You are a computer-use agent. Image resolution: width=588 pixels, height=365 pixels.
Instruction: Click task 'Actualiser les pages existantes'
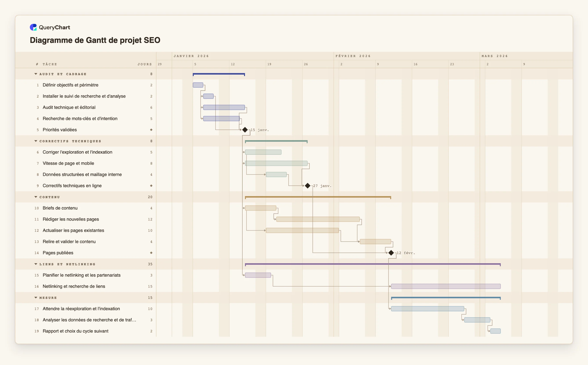[73, 231]
